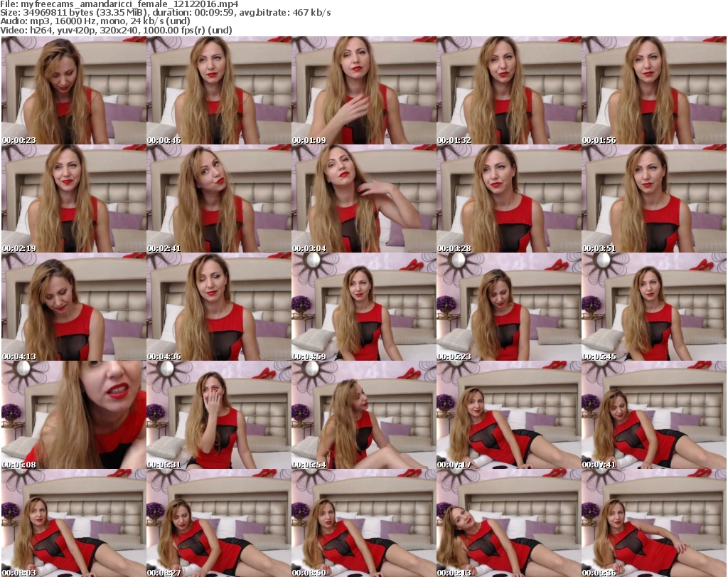Choose the thumbnail marked 00:08:27

pos(219,523)
